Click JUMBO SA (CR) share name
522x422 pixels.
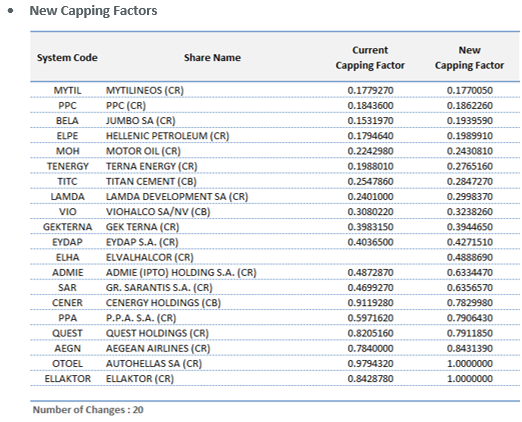pos(141,121)
